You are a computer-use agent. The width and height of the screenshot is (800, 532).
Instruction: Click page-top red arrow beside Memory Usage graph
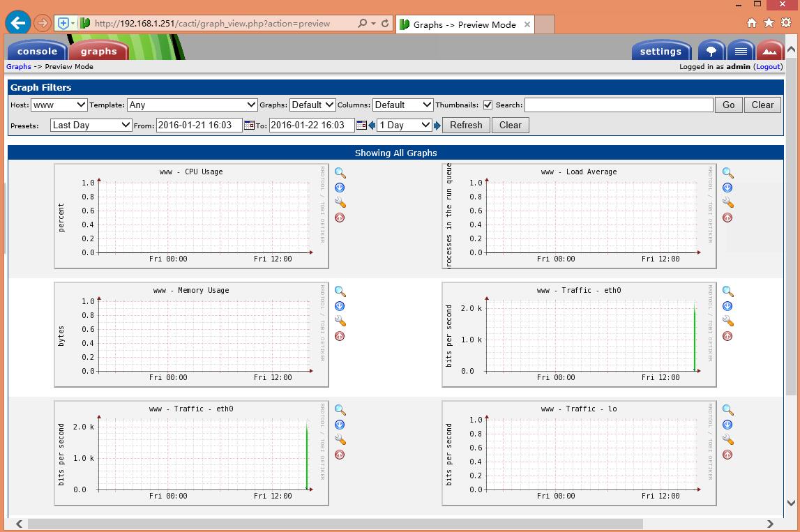point(340,336)
